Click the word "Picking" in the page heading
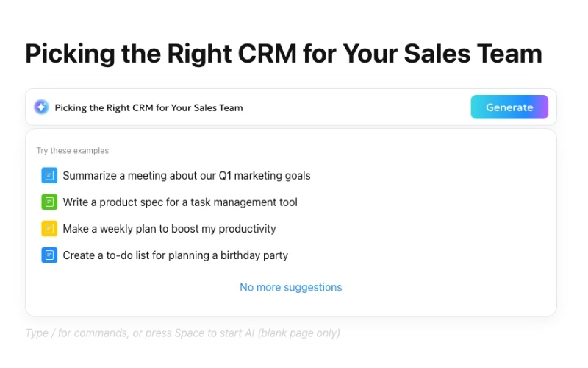588x368 pixels. tap(66, 54)
